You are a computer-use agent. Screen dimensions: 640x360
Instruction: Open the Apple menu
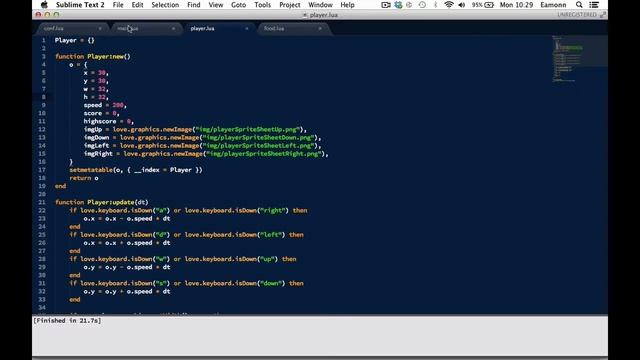click(x=44, y=5)
